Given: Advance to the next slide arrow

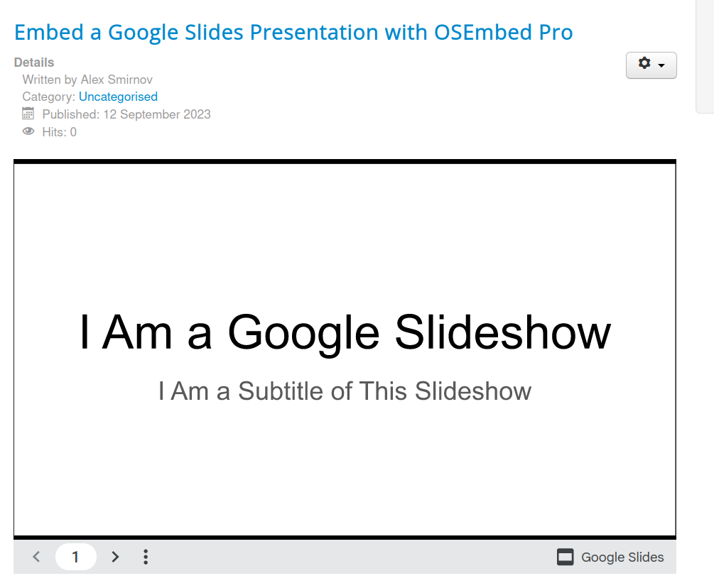Looking at the screenshot, I should coord(115,556).
